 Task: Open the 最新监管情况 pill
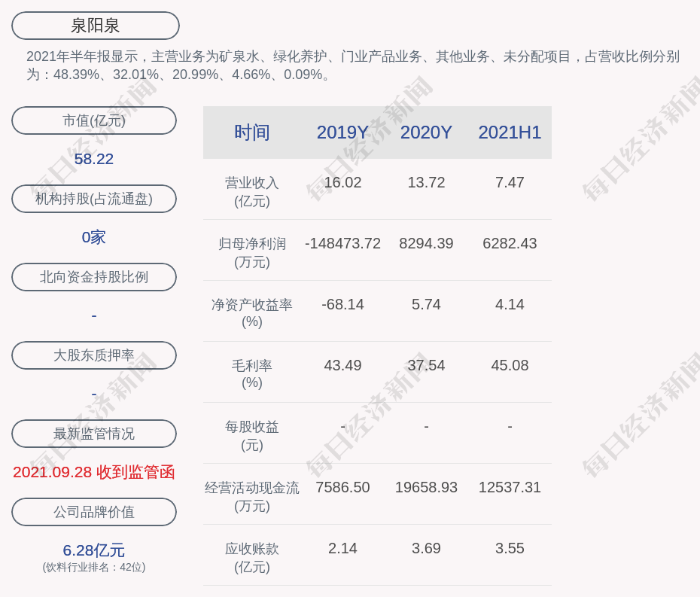[94, 434]
